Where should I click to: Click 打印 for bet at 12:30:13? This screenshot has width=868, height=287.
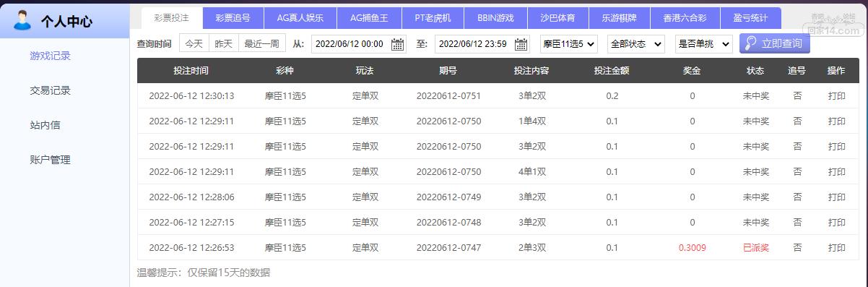836,95
